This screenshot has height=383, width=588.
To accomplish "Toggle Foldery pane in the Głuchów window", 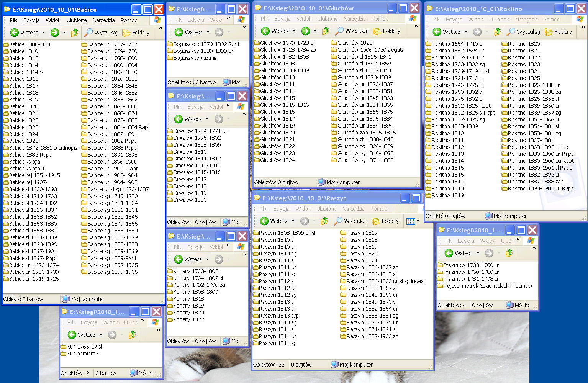I will click(387, 31).
